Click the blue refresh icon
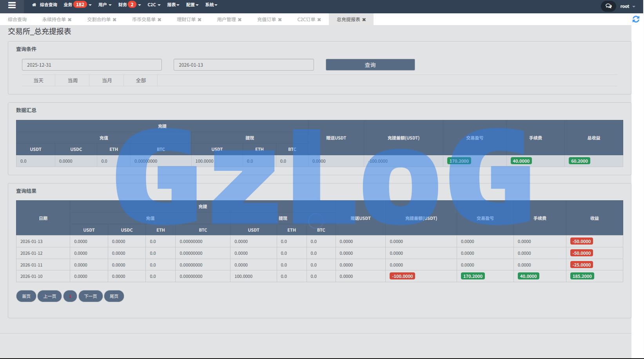The width and height of the screenshot is (644, 359). (x=636, y=19)
